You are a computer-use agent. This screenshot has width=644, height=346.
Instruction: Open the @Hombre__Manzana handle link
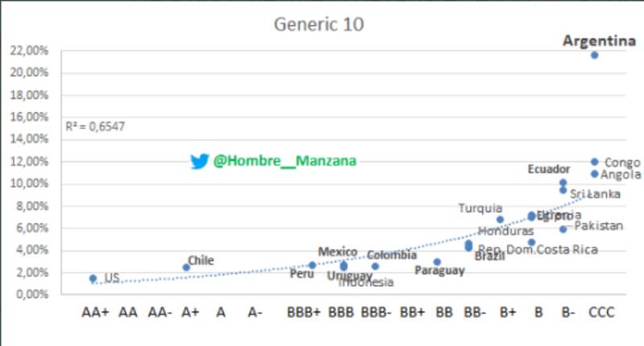click(284, 162)
